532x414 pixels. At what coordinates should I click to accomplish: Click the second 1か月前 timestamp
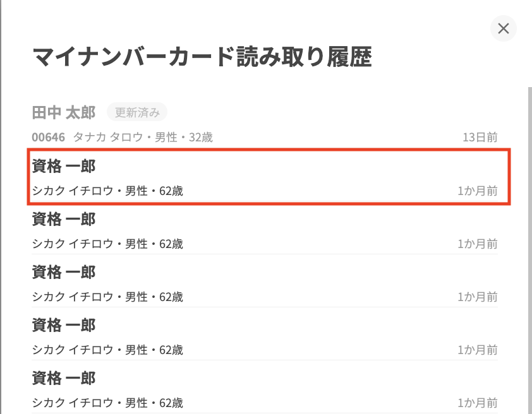[x=478, y=244]
